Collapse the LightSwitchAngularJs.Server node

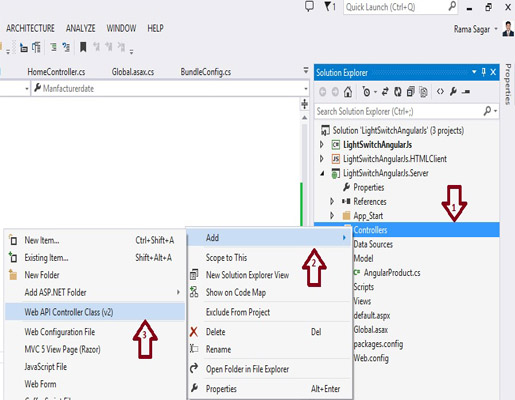click(322, 173)
